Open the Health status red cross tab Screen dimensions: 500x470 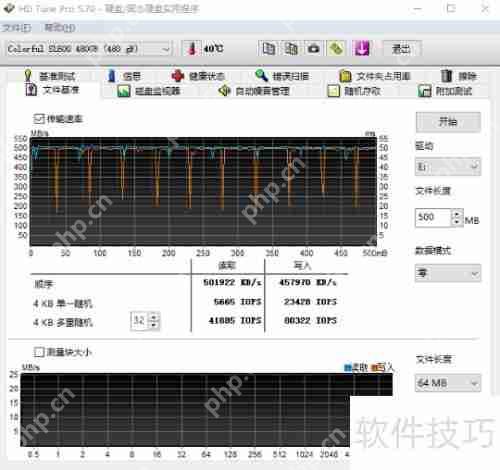198,76
